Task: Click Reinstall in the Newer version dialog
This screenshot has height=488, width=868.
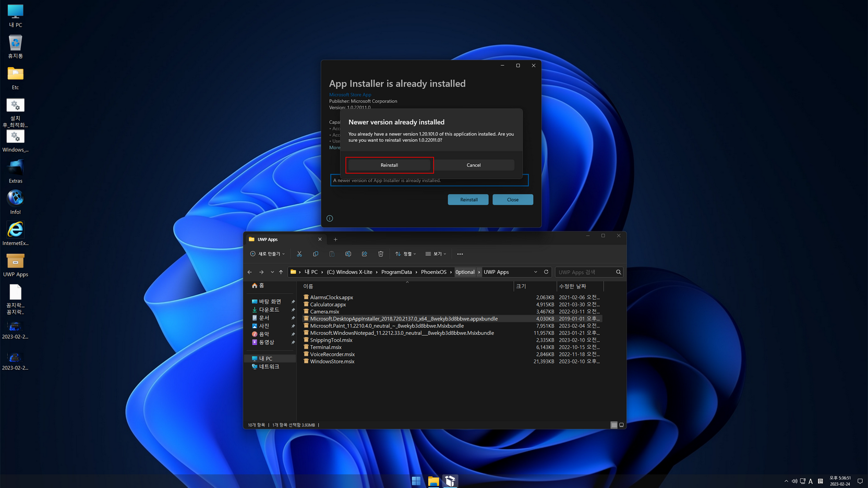Action: pyautogui.click(x=389, y=165)
